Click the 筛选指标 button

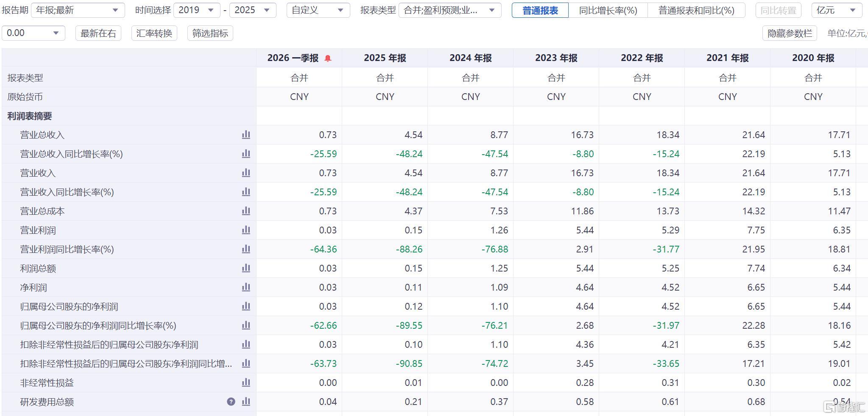click(210, 33)
